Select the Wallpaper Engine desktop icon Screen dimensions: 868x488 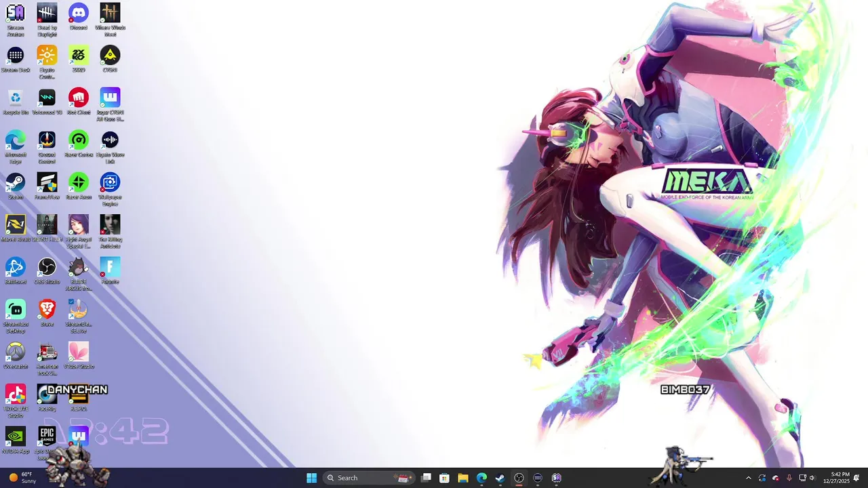point(110,189)
